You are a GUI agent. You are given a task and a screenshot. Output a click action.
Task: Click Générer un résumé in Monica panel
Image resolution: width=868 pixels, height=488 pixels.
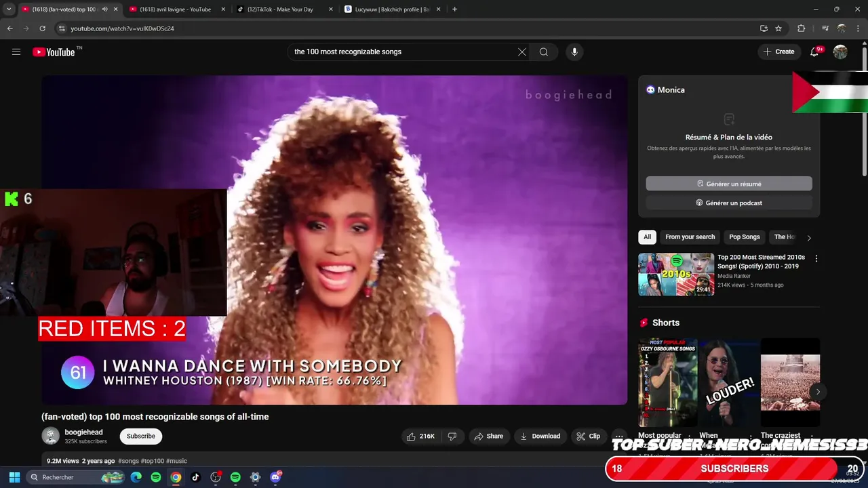click(x=729, y=184)
